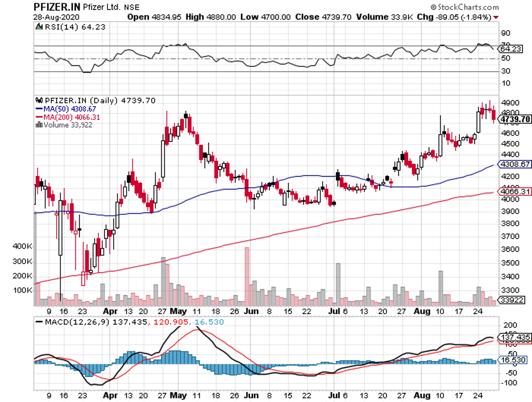The image size is (532, 402).
Task: Click the 4066.31 MA(200) axis tag
Action: (x=515, y=191)
